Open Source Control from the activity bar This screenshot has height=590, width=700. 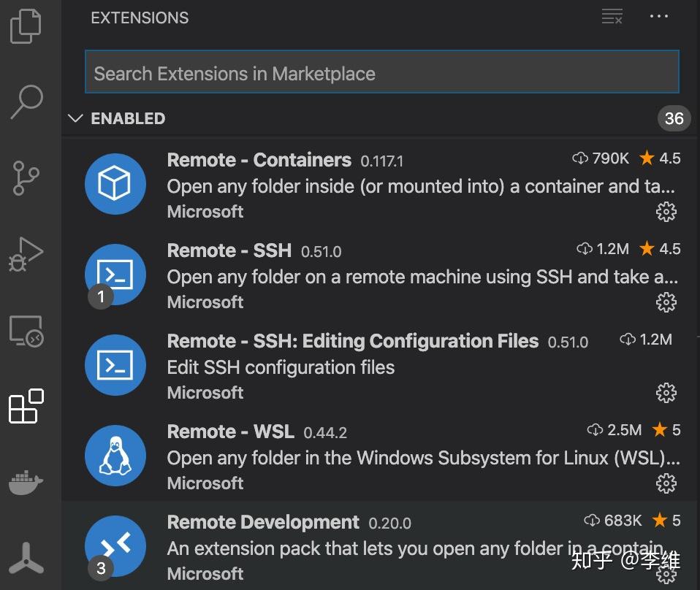pyautogui.click(x=26, y=178)
